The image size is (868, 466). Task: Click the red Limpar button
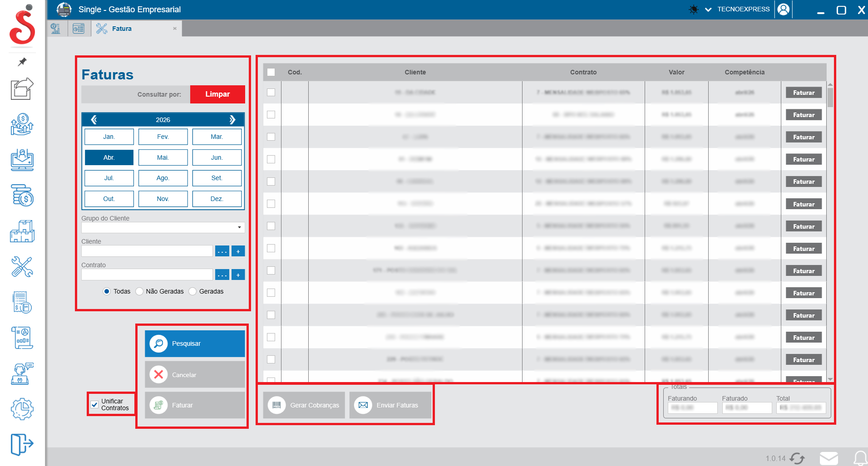pyautogui.click(x=217, y=94)
